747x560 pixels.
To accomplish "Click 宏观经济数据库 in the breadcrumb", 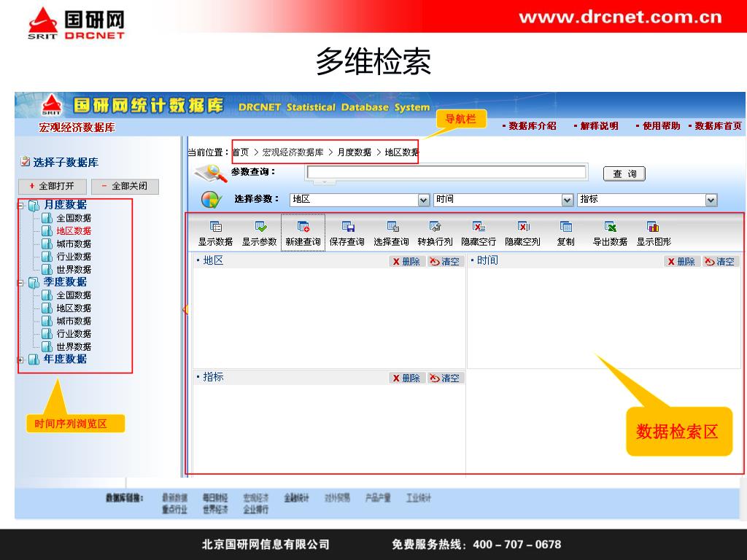I will [x=293, y=152].
